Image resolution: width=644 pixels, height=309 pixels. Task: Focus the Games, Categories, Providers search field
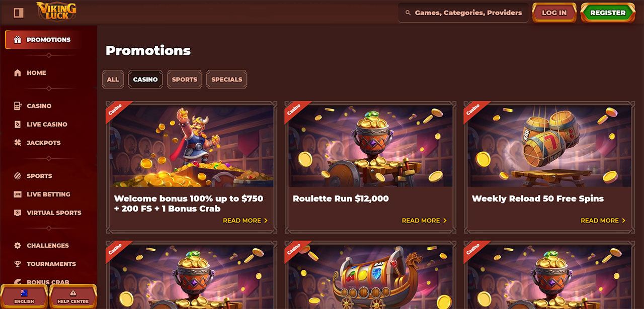click(463, 13)
